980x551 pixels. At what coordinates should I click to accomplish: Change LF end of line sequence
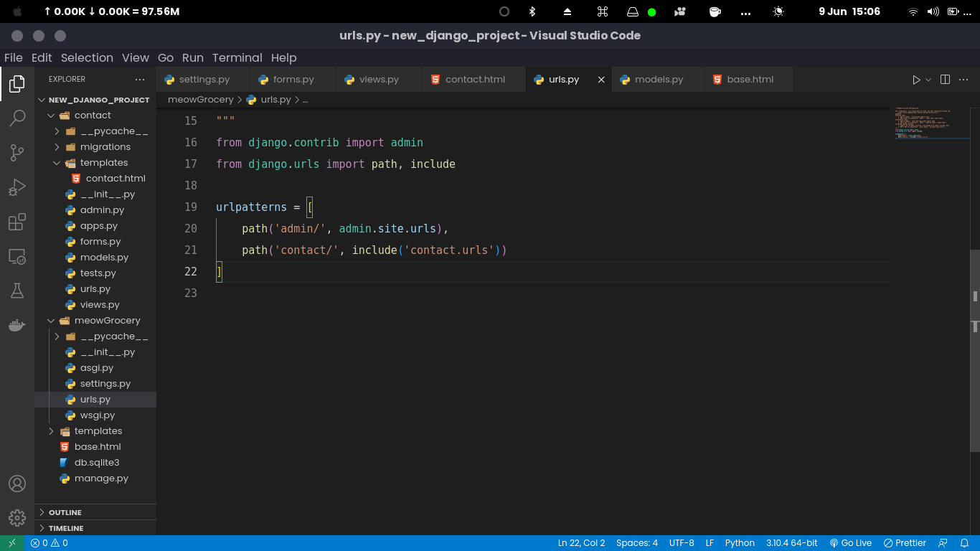coord(710,543)
